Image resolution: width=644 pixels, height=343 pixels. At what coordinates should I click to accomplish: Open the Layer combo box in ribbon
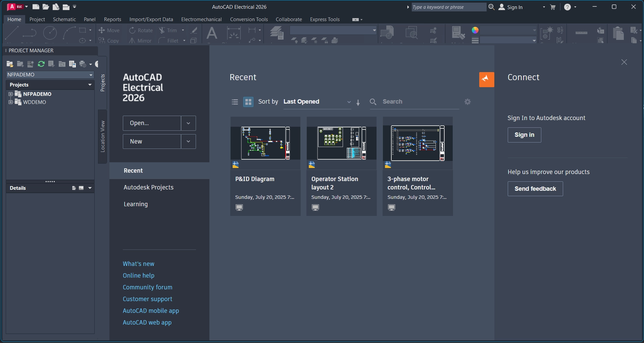333,30
